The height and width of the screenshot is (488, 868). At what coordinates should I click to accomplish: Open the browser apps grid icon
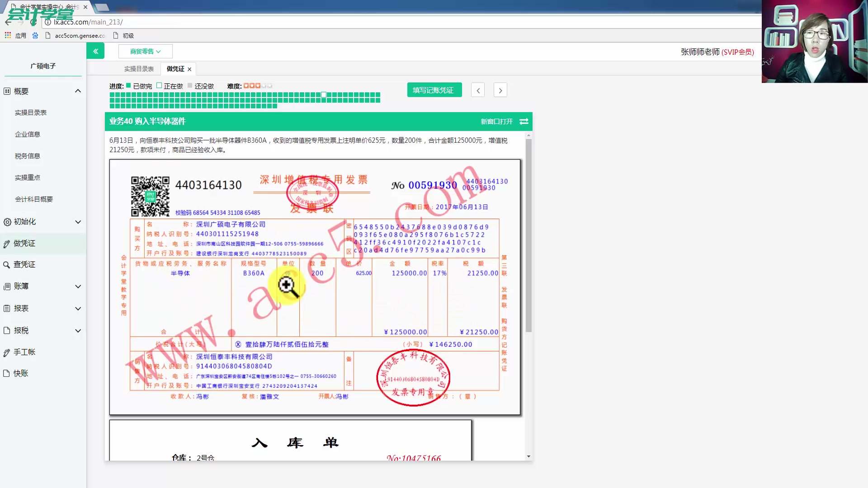(x=8, y=35)
